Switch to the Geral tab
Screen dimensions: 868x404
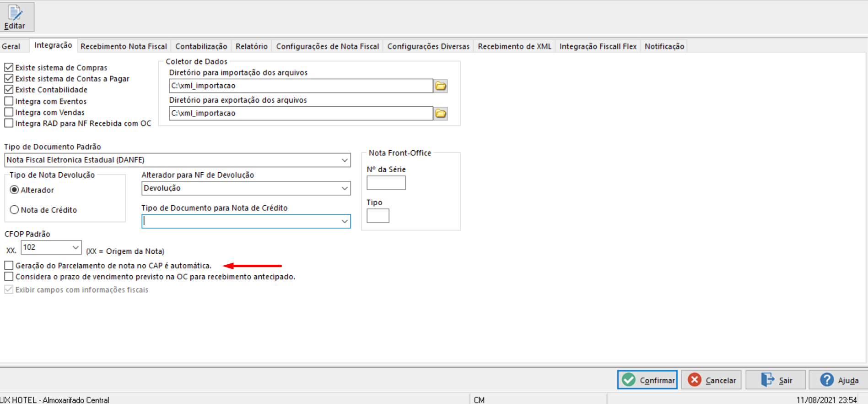coord(11,46)
